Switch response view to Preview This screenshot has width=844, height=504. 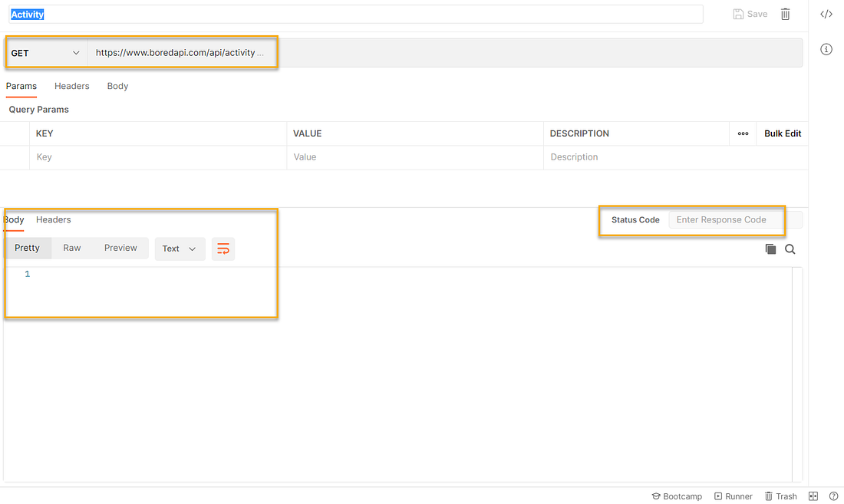[120, 248]
